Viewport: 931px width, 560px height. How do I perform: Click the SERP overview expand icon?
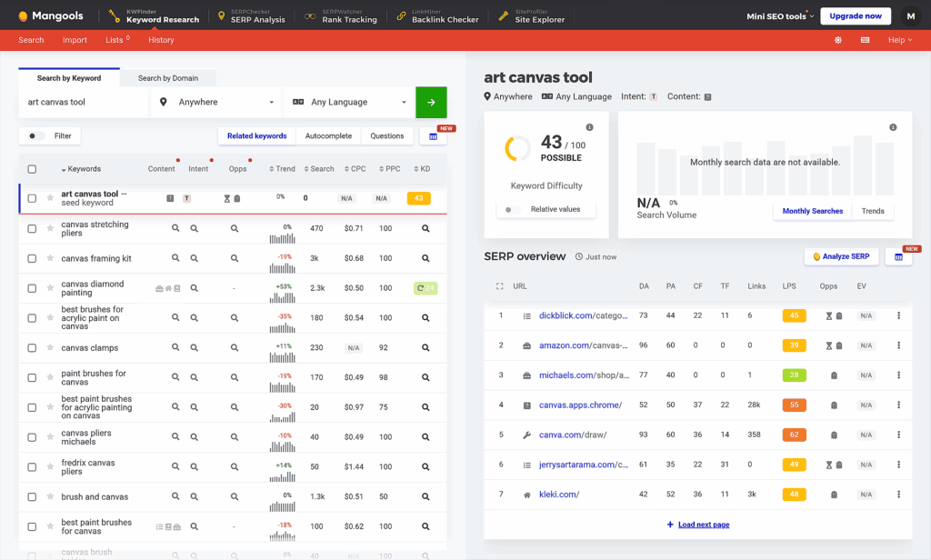(499, 286)
